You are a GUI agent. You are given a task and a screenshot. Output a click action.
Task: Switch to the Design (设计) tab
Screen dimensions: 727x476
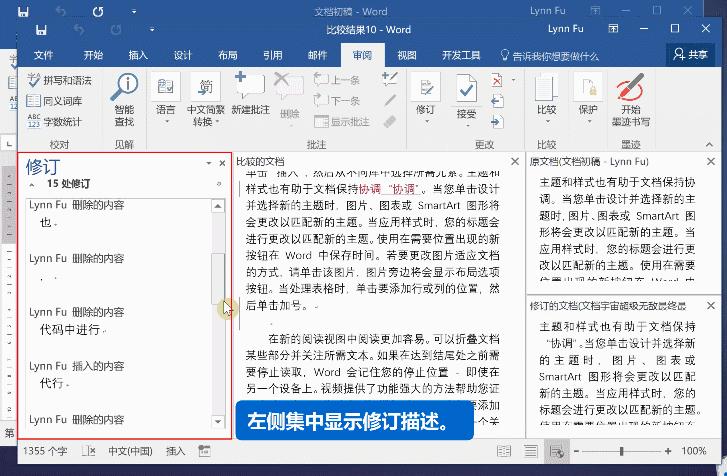click(x=183, y=55)
